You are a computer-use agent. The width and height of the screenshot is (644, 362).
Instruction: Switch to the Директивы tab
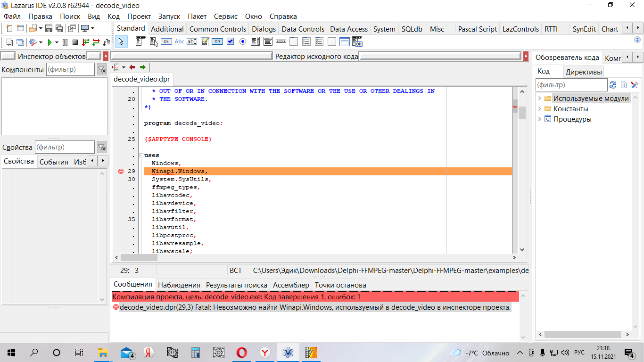(x=584, y=72)
